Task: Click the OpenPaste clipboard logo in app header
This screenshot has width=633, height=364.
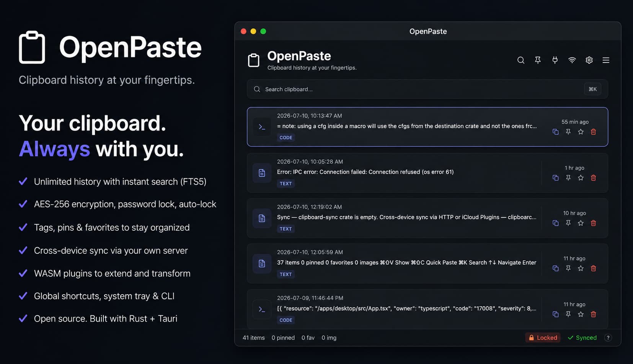Action: [x=254, y=60]
